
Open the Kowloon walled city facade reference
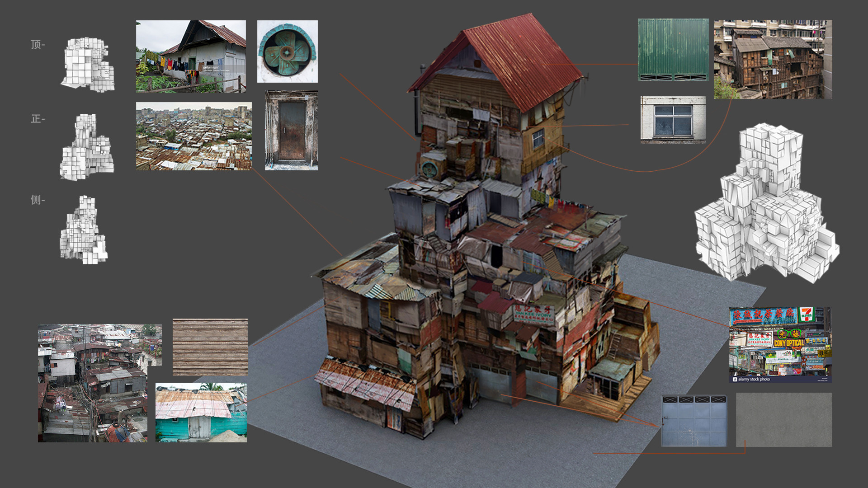773,59
